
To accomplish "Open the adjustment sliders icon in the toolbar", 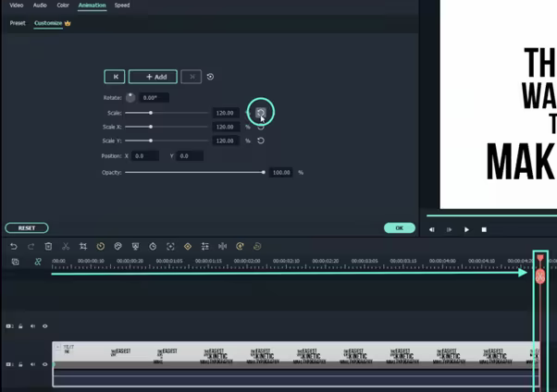I will (205, 247).
